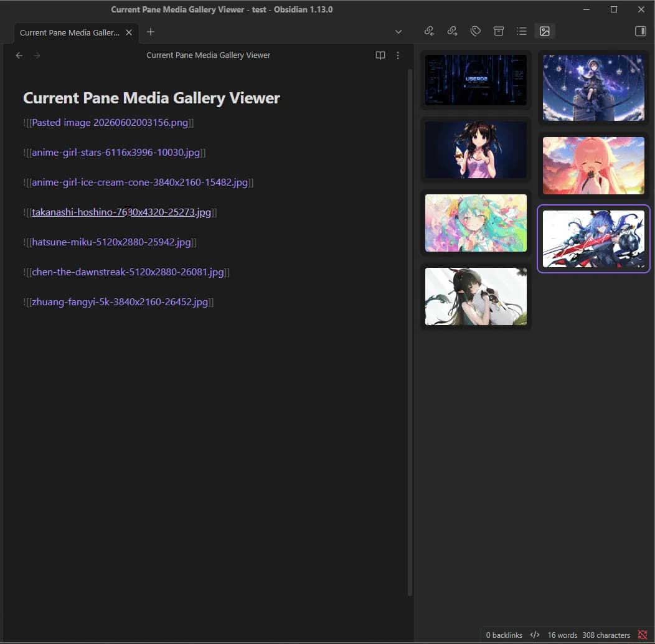Close the Current Pane Media Gallery tab
Image resolution: width=655 pixels, height=644 pixels.
tap(129, 32)
